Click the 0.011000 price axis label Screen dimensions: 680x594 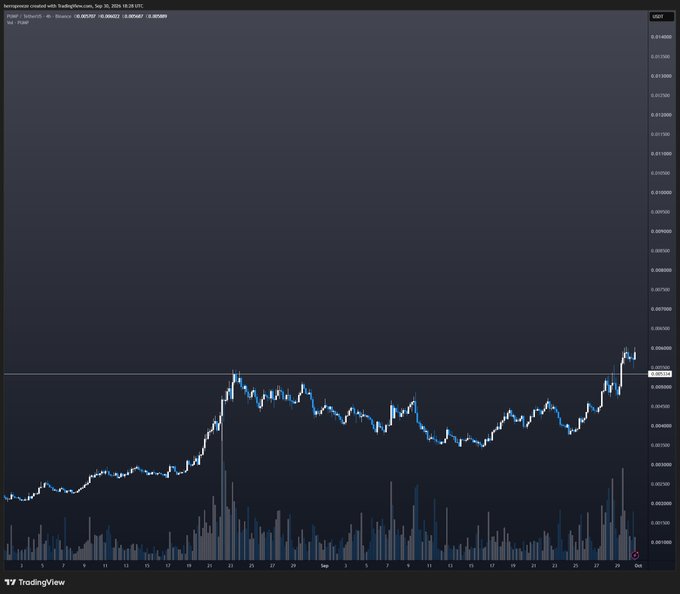click(661, 153)
